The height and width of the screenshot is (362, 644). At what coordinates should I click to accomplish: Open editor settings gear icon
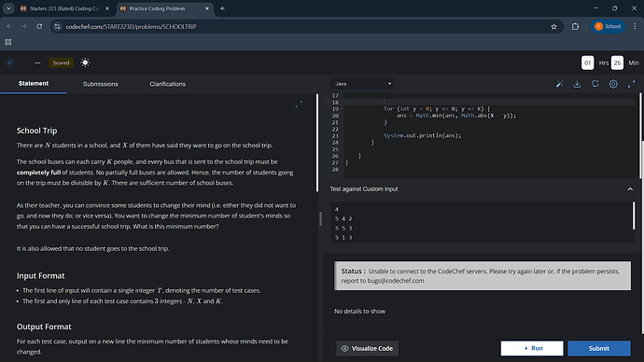[613, 84]
